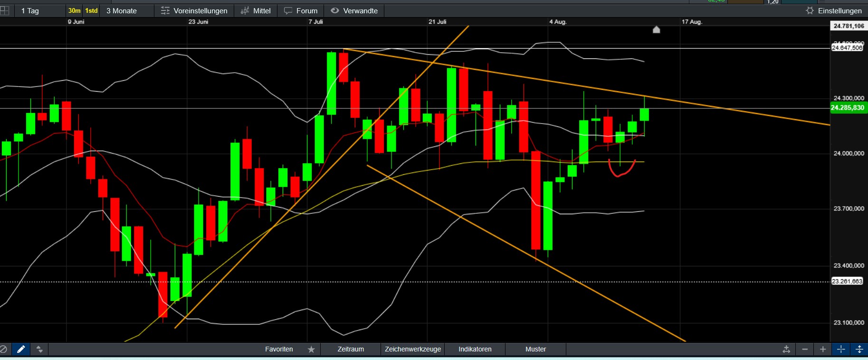Click the auto-scale chart icon

coord(786,349)
